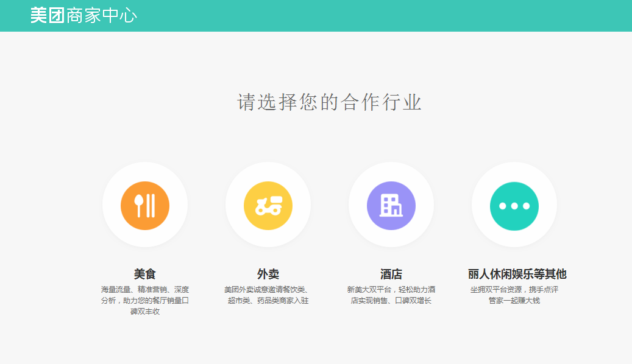Viewport: 632px width, 364px height.
Task: Select the yellow delivery scooter icon
Action: (268, 206)
